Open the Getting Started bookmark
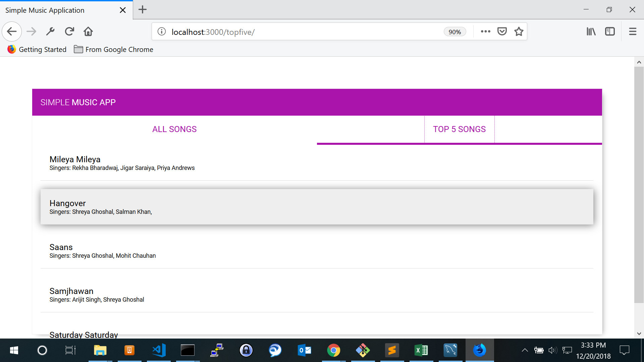 pyautogui.click(x=37, y=50)
